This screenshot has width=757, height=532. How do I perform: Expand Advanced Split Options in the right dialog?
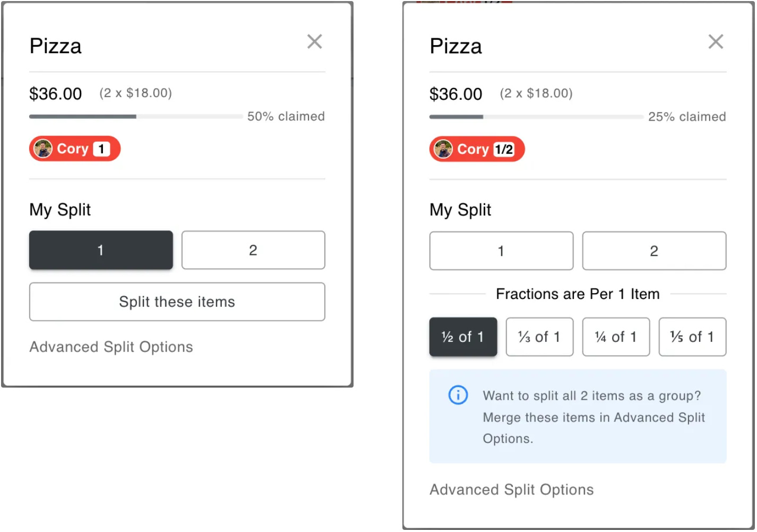pyautogui.click(x=511, y=490)
